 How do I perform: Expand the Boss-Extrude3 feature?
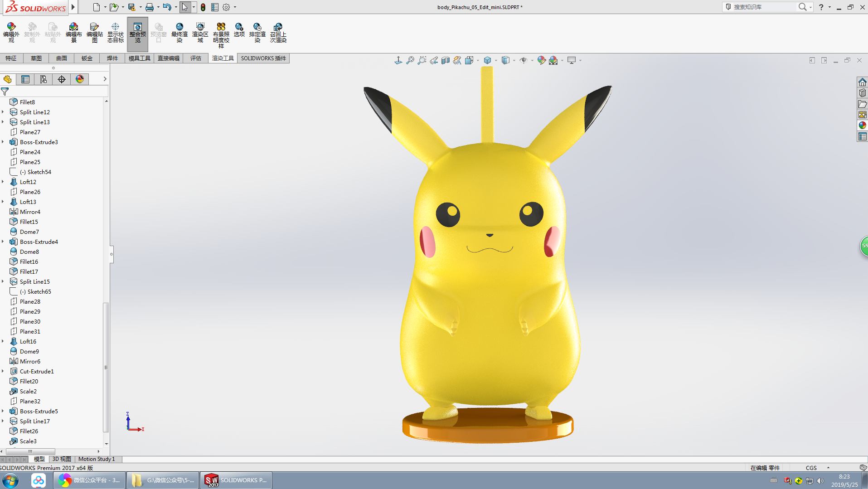(3, 142)
